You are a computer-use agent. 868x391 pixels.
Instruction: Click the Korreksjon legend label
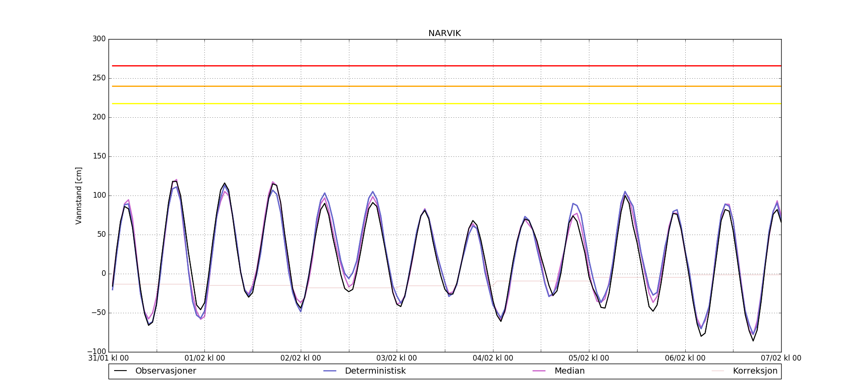coord(755,371)
